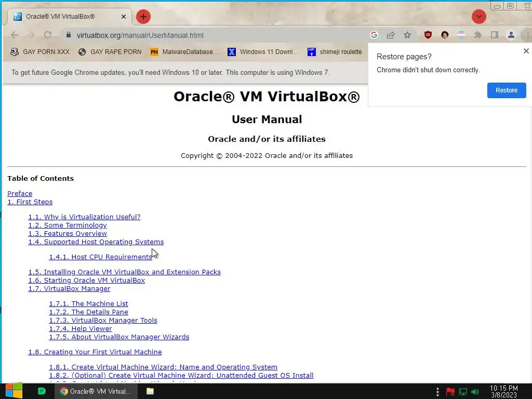Screen dimensions: 532x399
Task: Open the Chrome profile avatar button
Action: click(x=511, y=35)
